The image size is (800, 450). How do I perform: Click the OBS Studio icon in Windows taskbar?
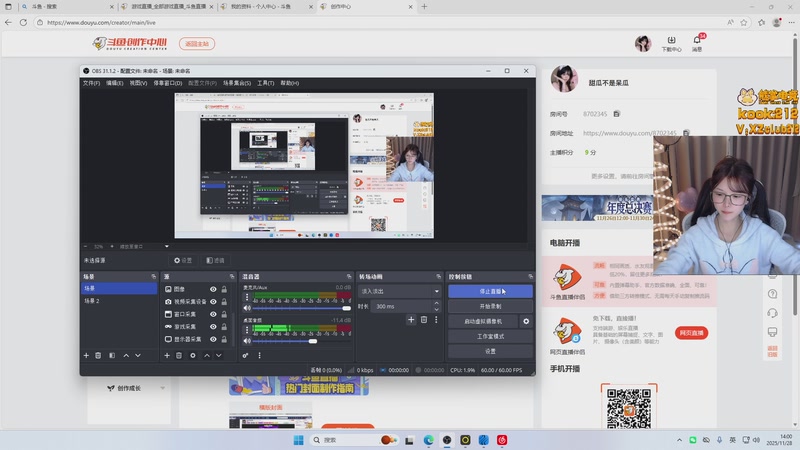pos(447,440)
